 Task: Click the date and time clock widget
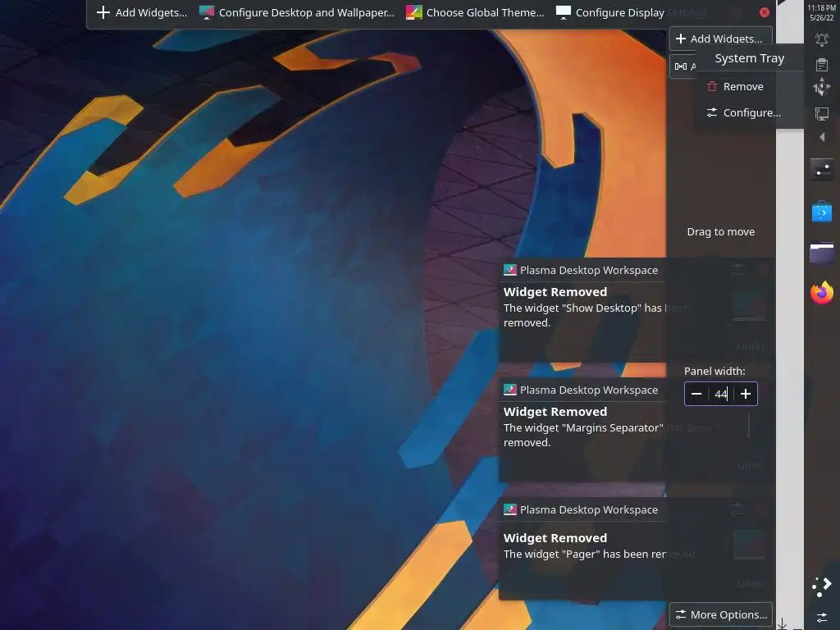pyautogui.click(x=822, y=12)
